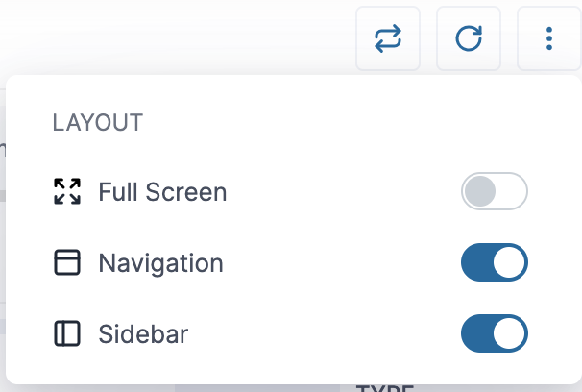Disable the Navigation toggle switch
The width and height of the screenshot is (582, 392).
point(495,262)
